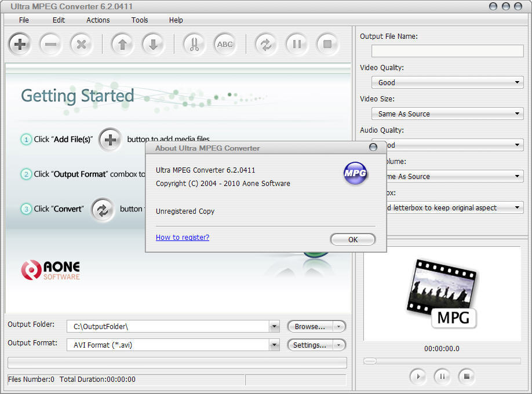Click the Stop conversion icon
This screenshot has height=394, width=532.
click(327, 44)
